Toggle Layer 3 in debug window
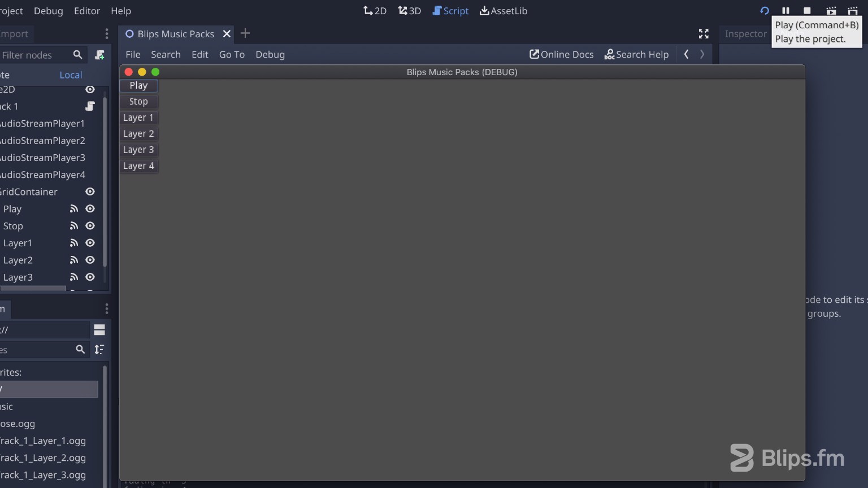This screenshot has height=488, width=868. coord(138,150)
